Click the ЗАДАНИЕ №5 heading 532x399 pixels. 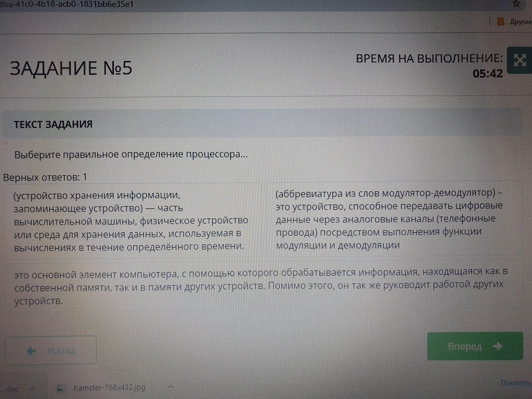click(71, 68)
